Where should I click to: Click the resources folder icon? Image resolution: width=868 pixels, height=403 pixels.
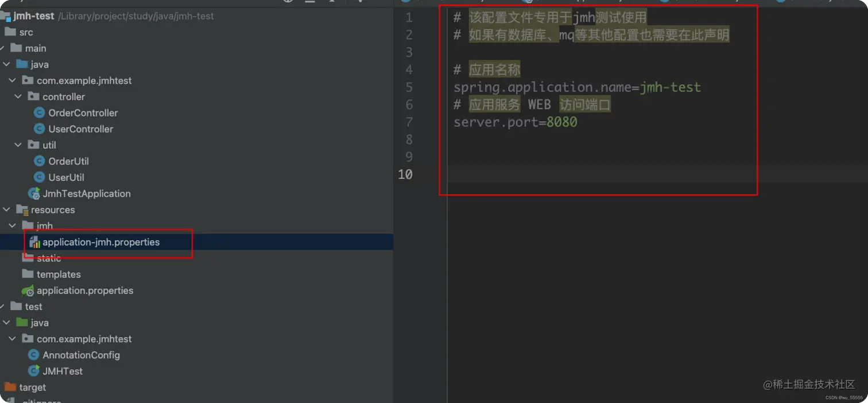tap(22, 210)
